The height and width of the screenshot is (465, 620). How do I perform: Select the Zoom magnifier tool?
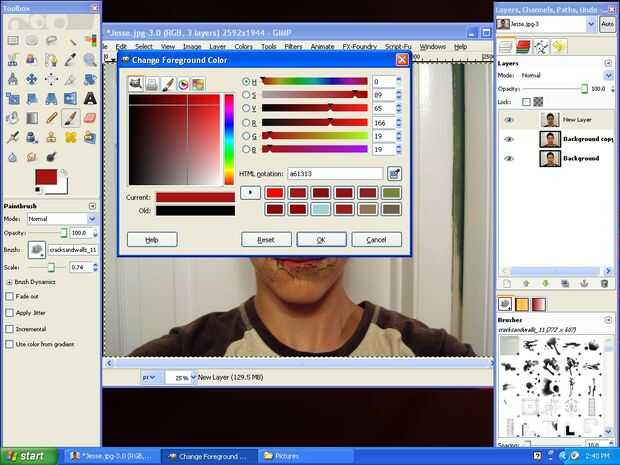tap(90, 59)
